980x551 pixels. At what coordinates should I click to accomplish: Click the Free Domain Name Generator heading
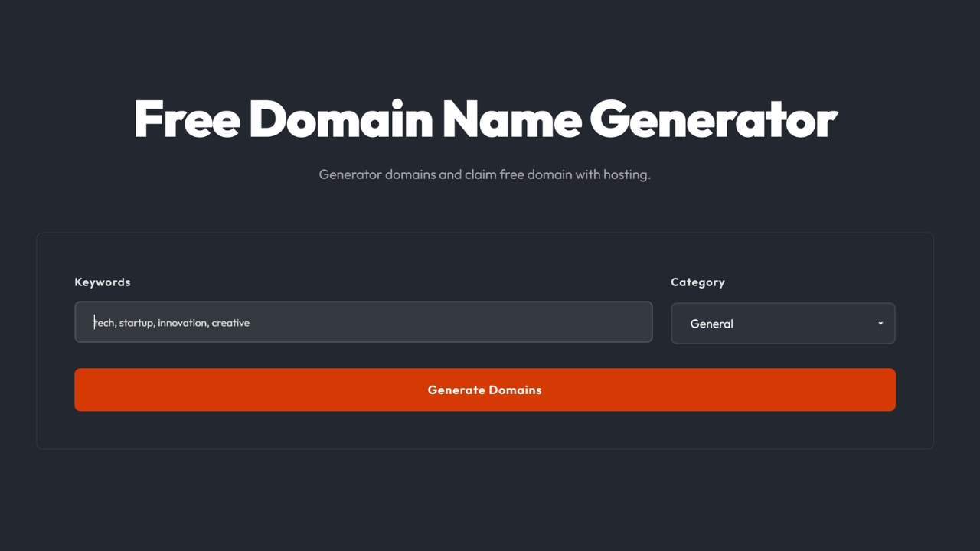click(485, 119)
